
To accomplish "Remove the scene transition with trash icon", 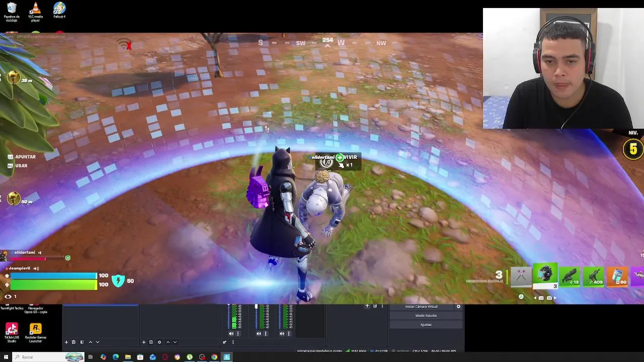I will point(375,306).
